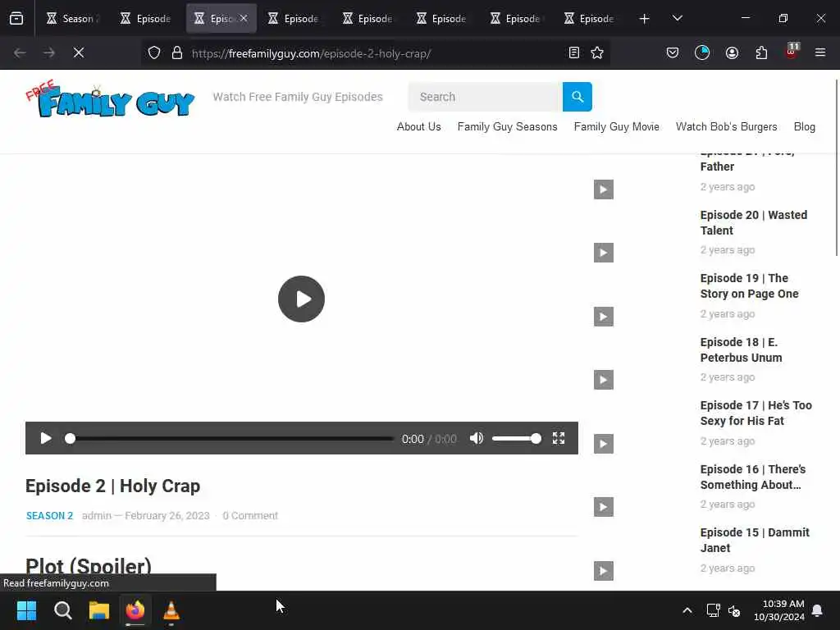Go forward with the forward arrow
The image size is (840, 630).
pos(49,52)
